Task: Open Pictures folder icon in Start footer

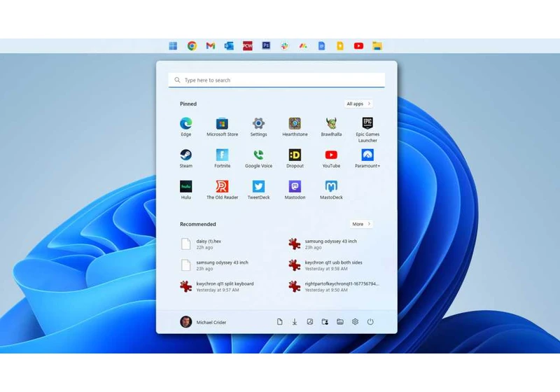Action: [310, 322]
